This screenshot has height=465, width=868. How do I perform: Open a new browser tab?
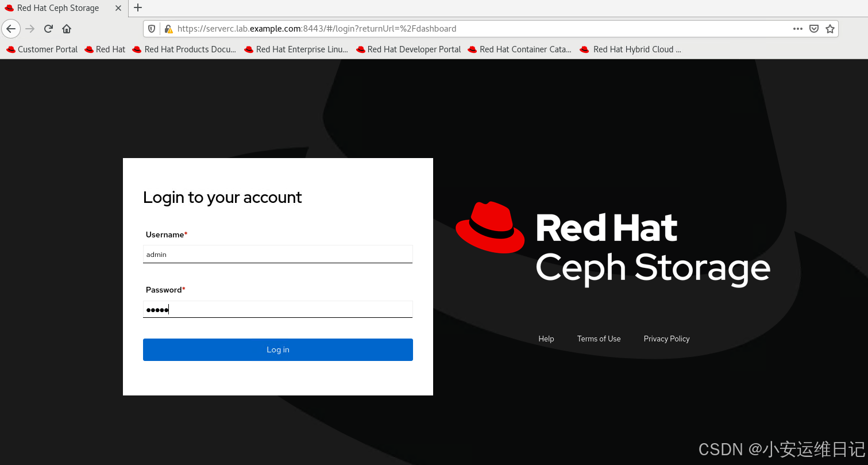[x=138, y=8]
